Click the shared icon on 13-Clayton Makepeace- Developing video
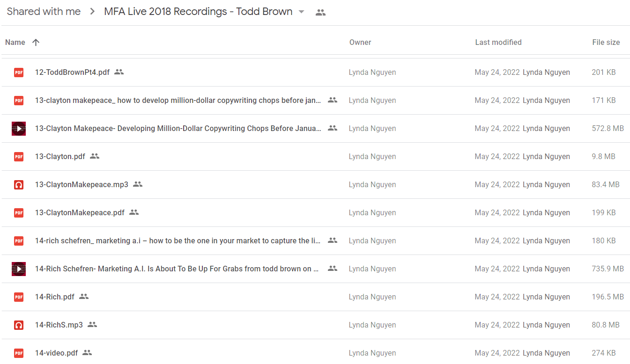 [333, 128]
